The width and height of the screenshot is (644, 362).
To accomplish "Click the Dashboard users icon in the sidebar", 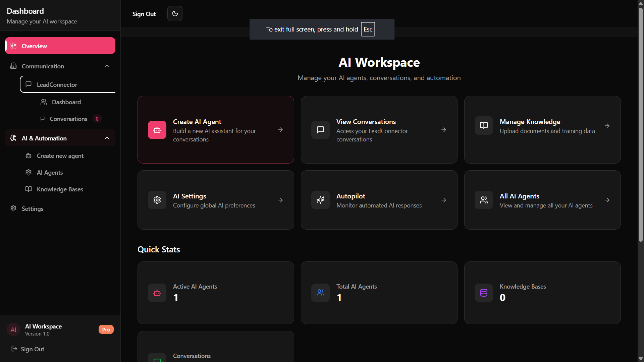I will [x=44, y=102].
